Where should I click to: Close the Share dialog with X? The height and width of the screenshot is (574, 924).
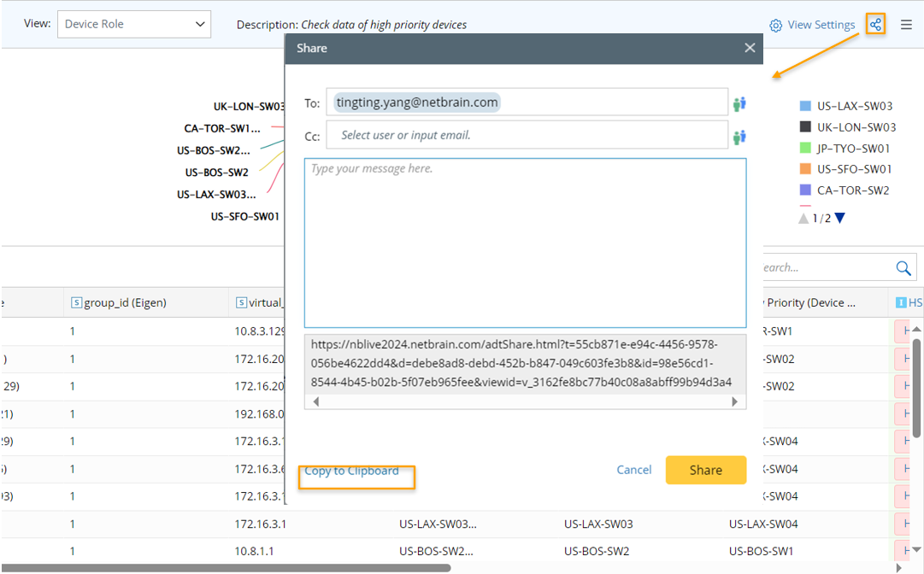click(x=750, y=49)
